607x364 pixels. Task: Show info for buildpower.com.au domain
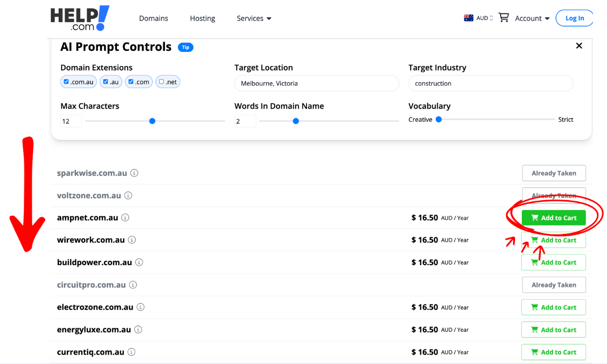139,263
